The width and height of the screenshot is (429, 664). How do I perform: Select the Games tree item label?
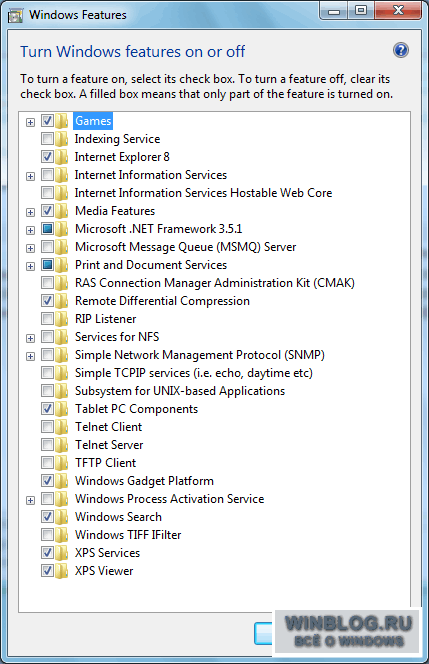93,121
